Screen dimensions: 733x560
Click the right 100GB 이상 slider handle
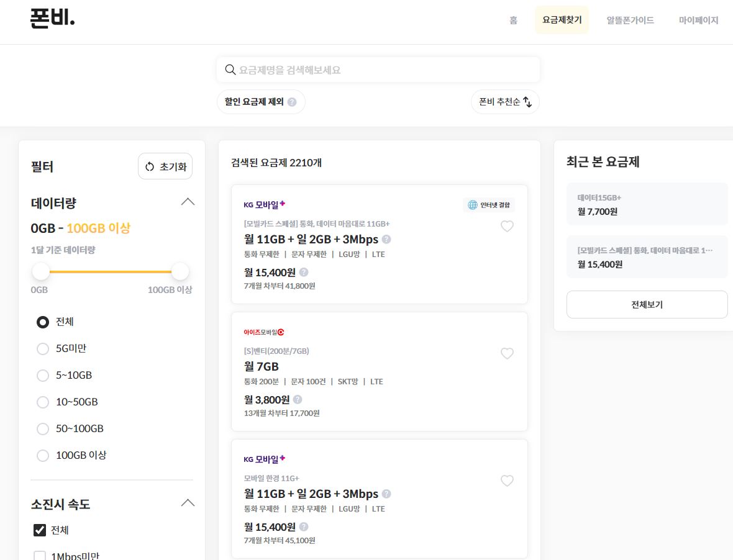(180, 271)
